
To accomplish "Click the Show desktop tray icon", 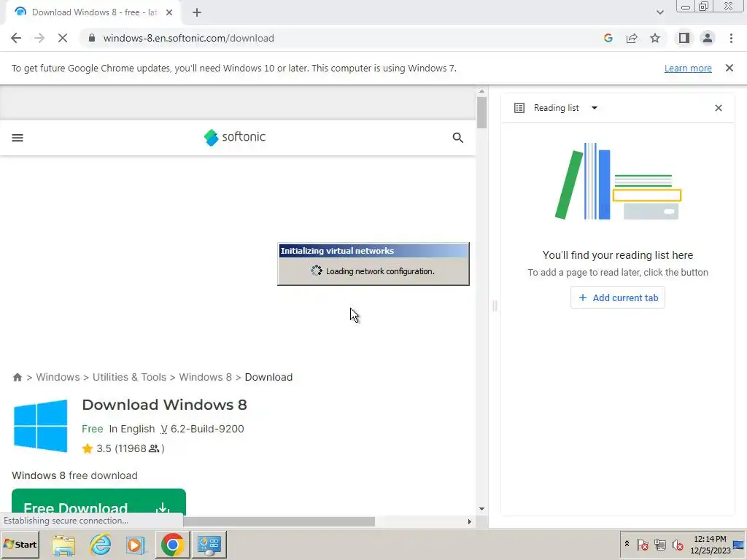I will pos(740,545).
